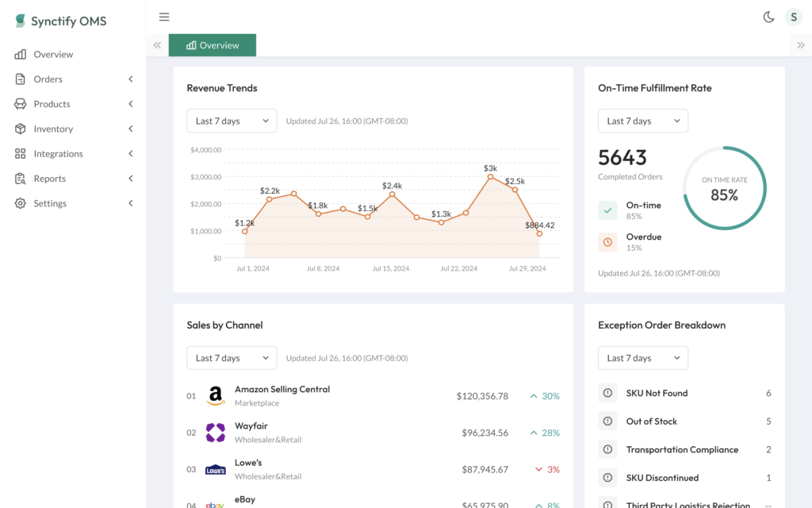
Task: Open Transportation Compliance exceptions
Action: point(684,449)
